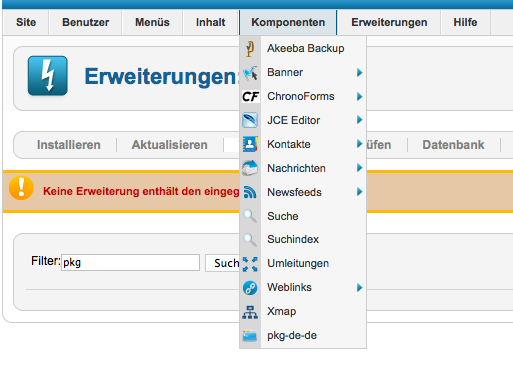
Task: Switch to Installieren tab
Action: pos(69,145)
